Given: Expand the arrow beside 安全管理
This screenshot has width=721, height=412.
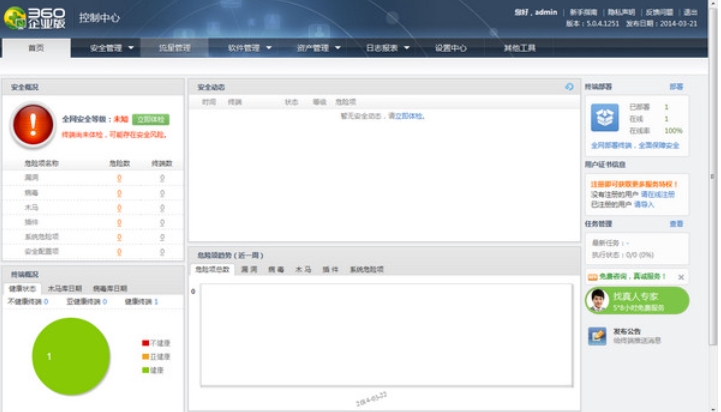Looking at the screenshot, I should [x=131, y=47].
